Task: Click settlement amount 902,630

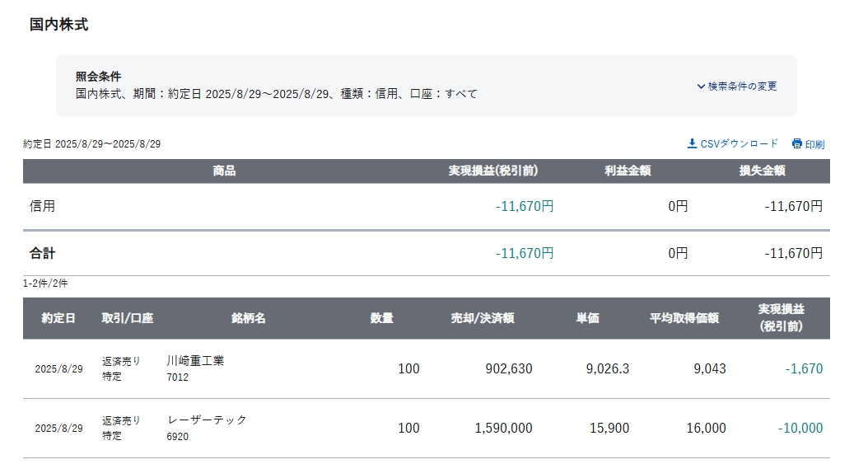Action: (x=509, y=368)
